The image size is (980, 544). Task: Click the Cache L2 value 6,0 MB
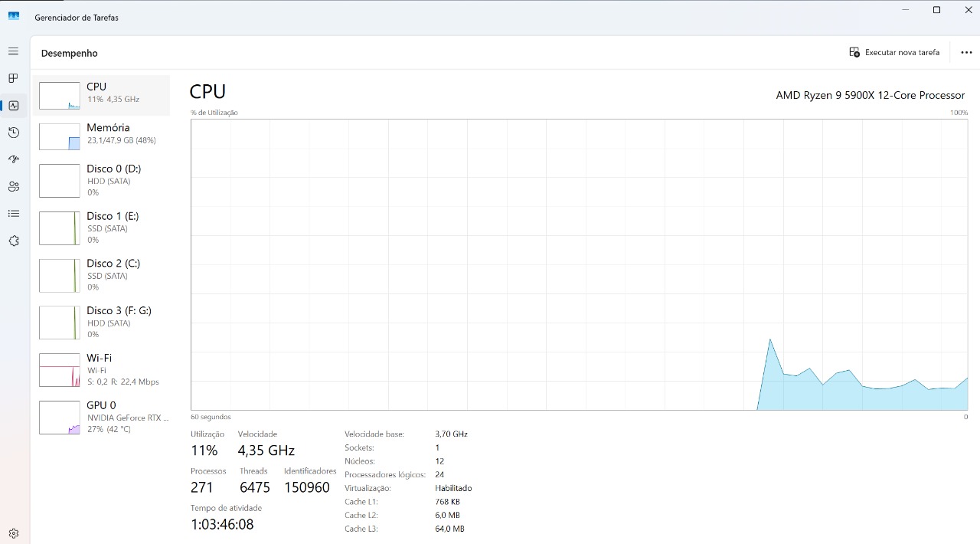447,515
